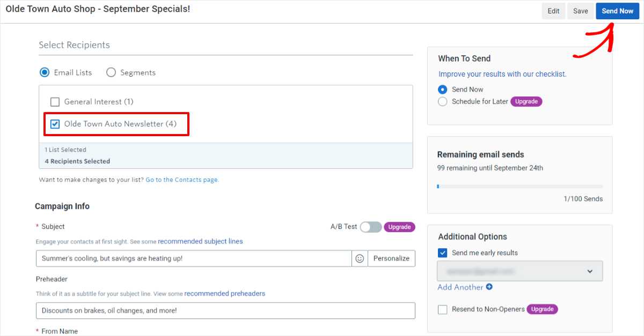Save the campaign
This screenshot has width=644, height=336.
click(x=581, y=11)
